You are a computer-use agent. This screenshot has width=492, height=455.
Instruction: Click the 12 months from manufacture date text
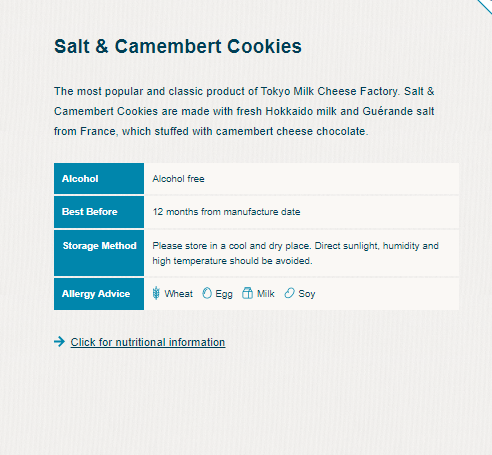pos(226,212)
